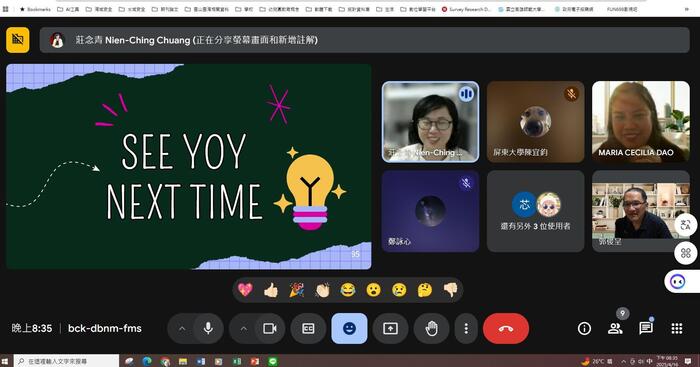Click the blue-eyed assistant icon on the right edge
Image resolution: width=700 pixels, height=367 pixels.
pos(678,282)
